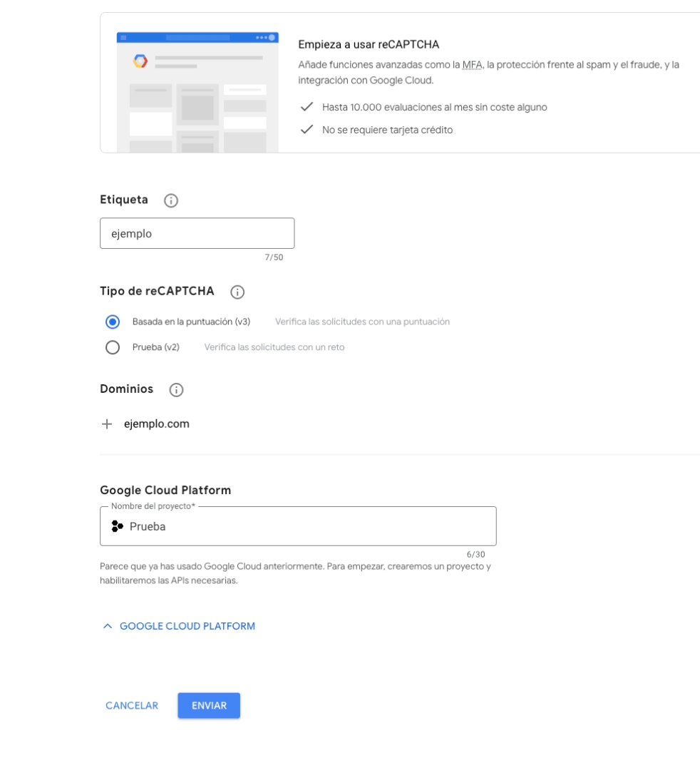Click the first checkmark icon for 10.000 evaluaciones

click(x=307, y=106)
